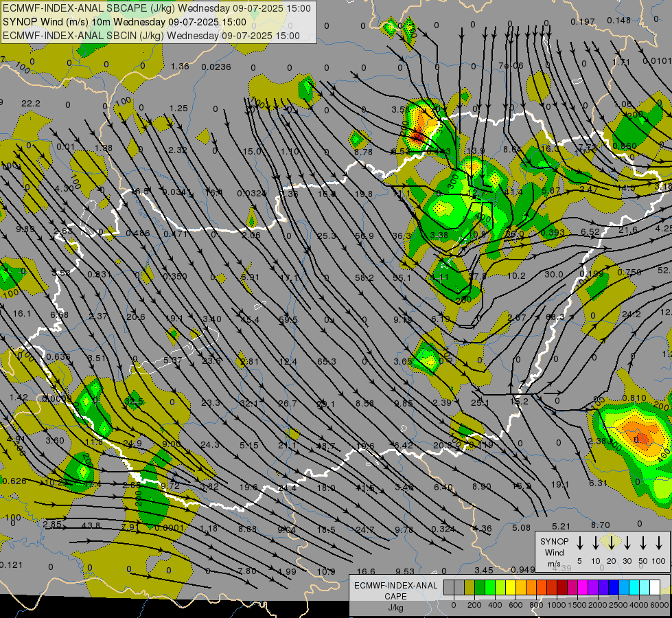Click the 4000 tick label on CAPE scale
Viewport: 672px width, 618px height.
639,605
